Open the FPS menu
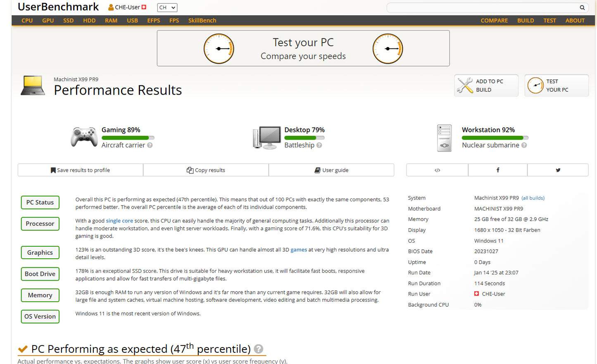Screen dimensions: 597x364 coord(174,20)
